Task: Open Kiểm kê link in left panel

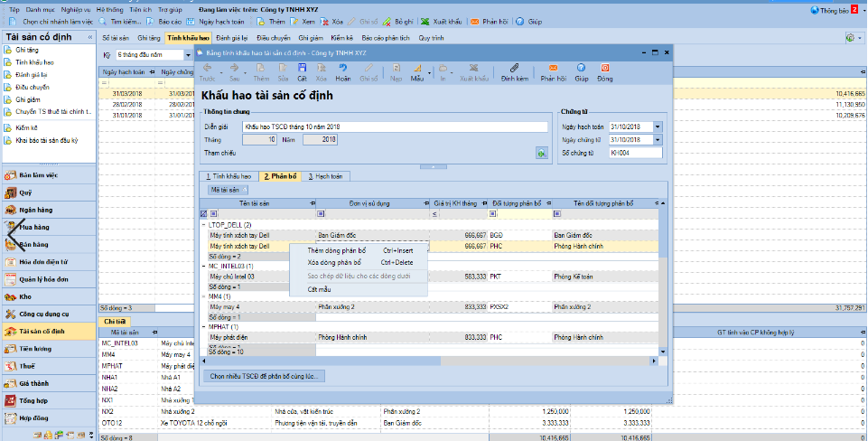Action: [x=26, y=128]
